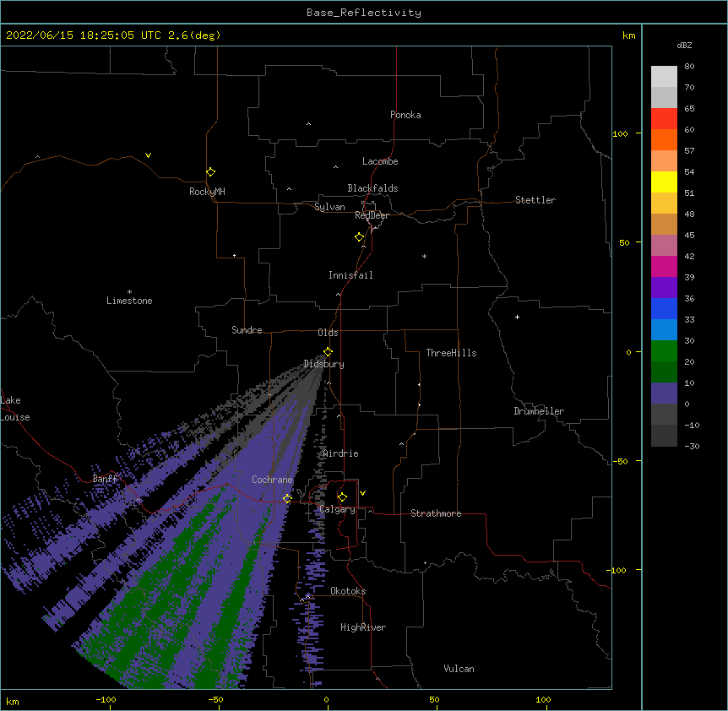Click the Strathmore label
728x711 pixels.
(x=436, y=513)
